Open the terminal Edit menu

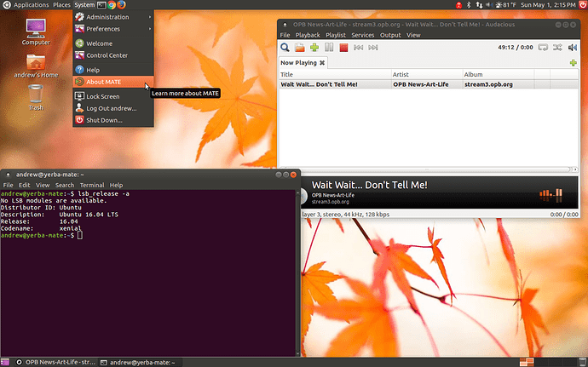(24, 185)
